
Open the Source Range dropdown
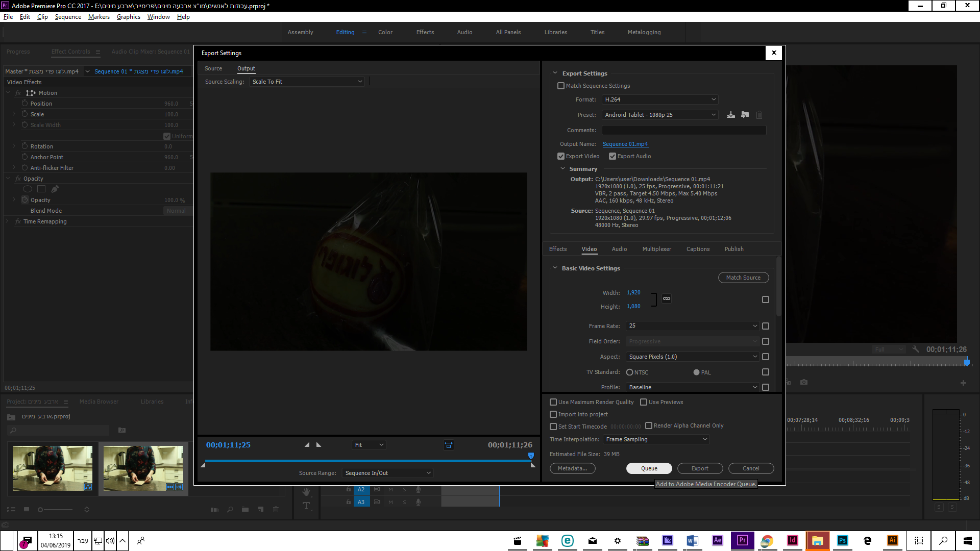pos(387,473)
